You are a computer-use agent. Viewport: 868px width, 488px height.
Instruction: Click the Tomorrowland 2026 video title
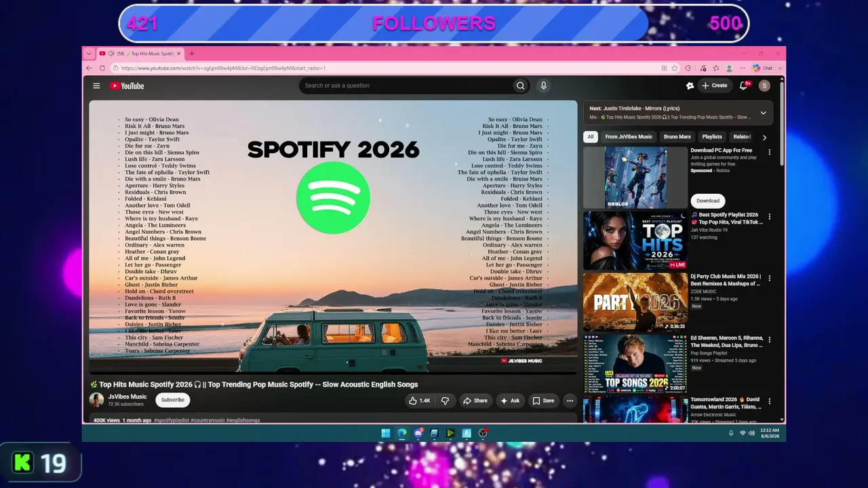tap(726, 403)
